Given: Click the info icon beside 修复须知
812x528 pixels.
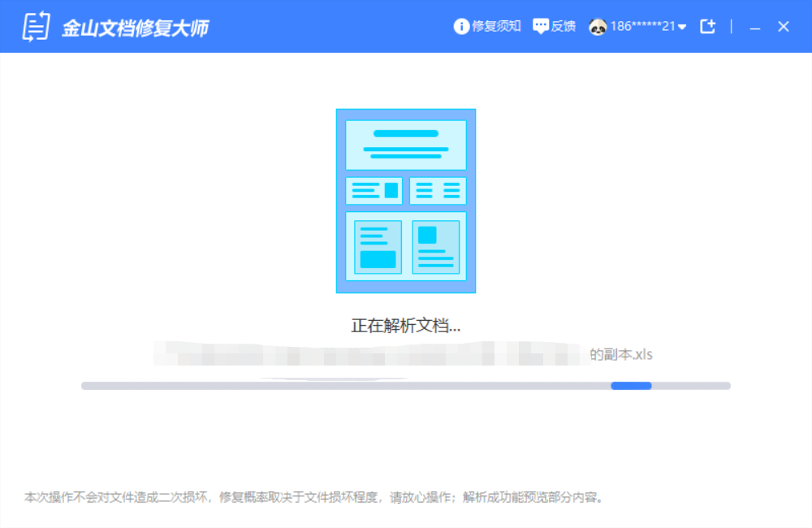Looking at the screenshot, I should 460,25.
